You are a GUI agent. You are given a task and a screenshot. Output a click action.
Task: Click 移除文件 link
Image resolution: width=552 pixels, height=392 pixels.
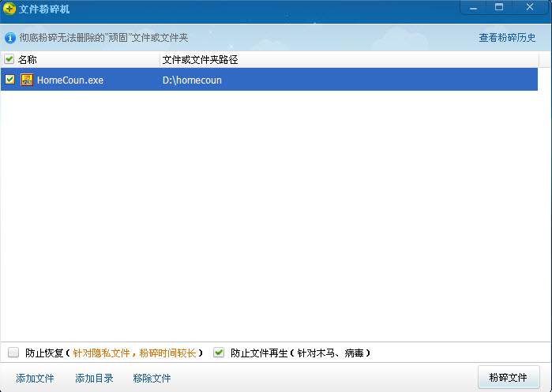pos(152,379)
